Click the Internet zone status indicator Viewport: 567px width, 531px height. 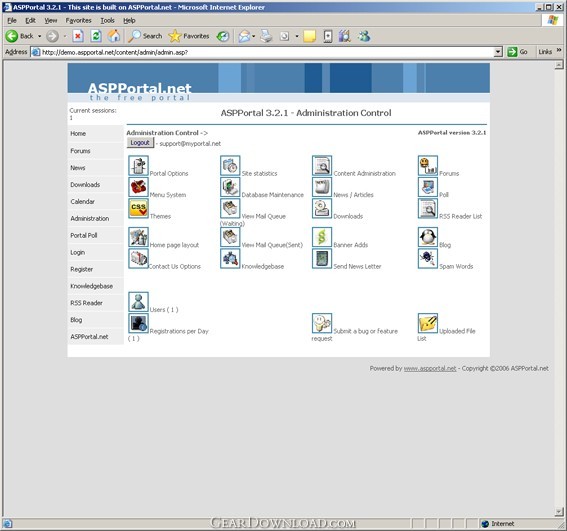tap(498, 524)
